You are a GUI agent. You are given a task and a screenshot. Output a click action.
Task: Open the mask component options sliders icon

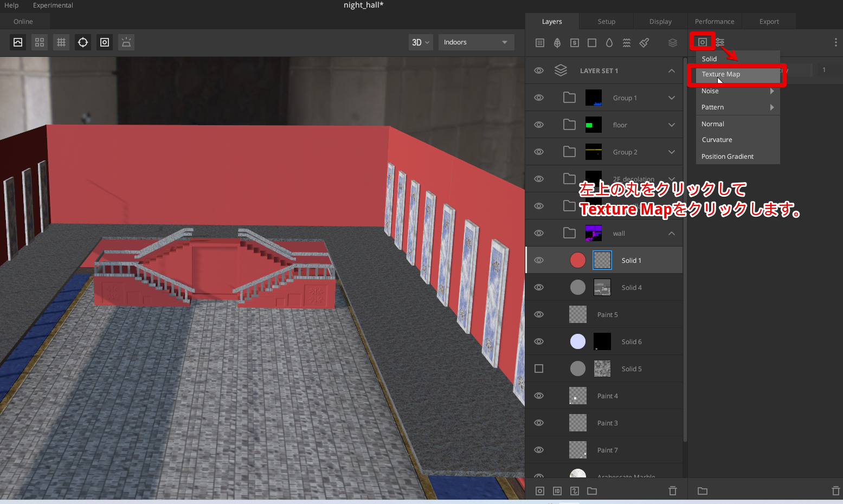click(x=719, y=42)
